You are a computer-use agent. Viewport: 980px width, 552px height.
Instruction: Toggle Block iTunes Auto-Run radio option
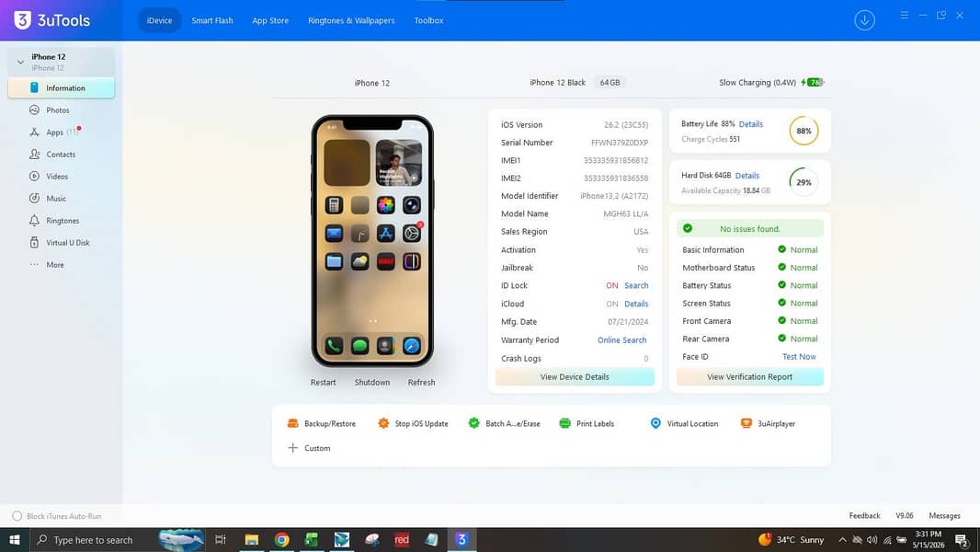point(17,516)
